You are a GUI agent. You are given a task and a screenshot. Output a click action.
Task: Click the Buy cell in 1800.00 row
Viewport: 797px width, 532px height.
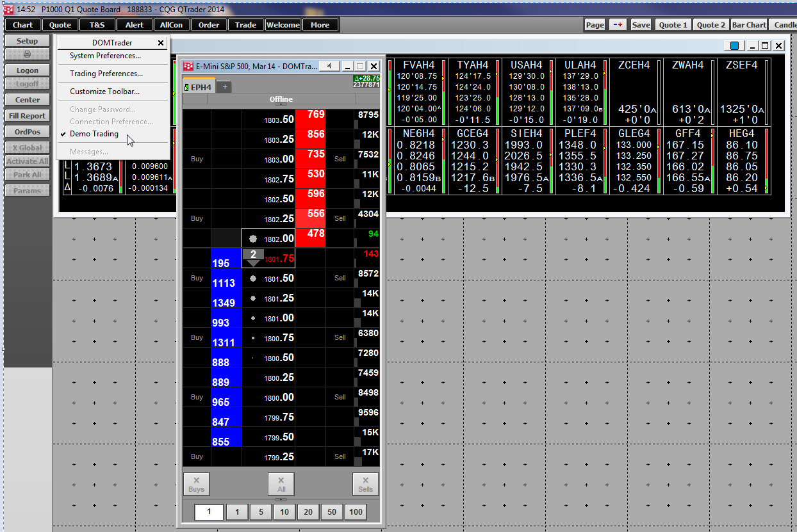click(x=197, y=397)
